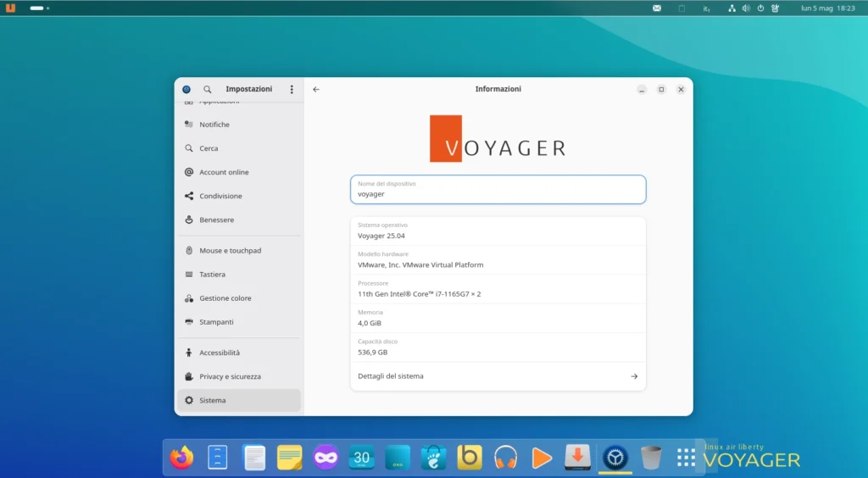Open the purple mask dock icon
Image resolution: width=868 pixels, height=478 pixels.
point(325,458)
